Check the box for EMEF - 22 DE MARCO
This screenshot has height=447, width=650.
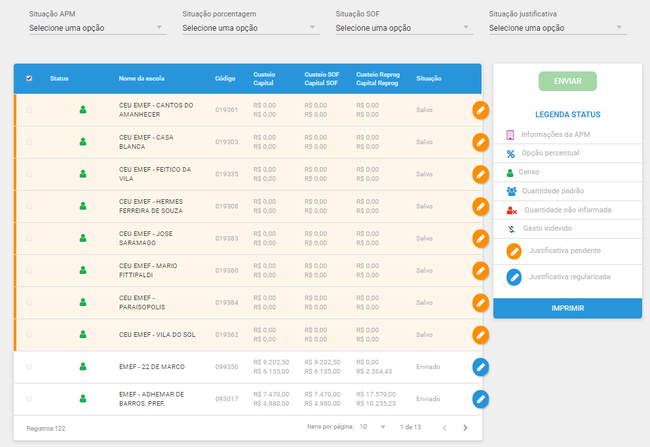[29, 367]
